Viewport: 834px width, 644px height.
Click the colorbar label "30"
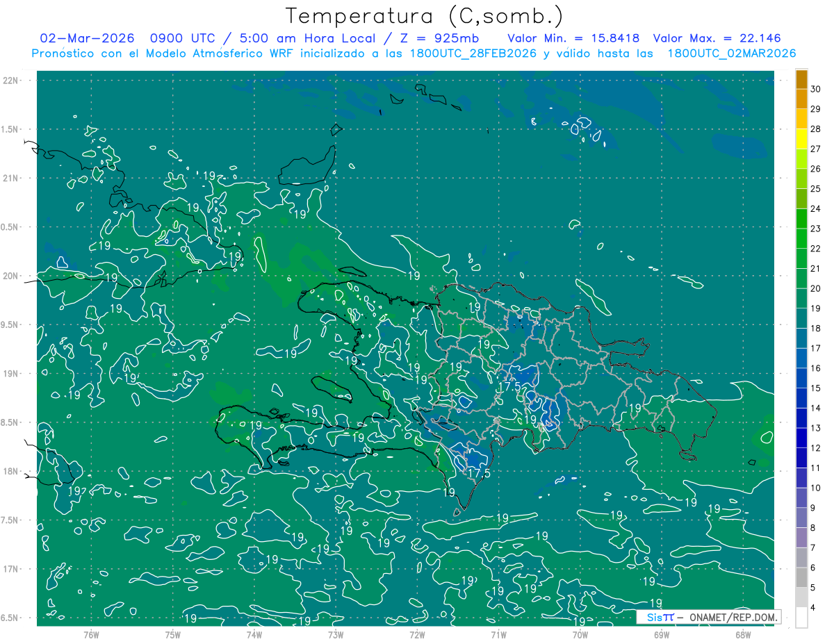coord(816,89)
